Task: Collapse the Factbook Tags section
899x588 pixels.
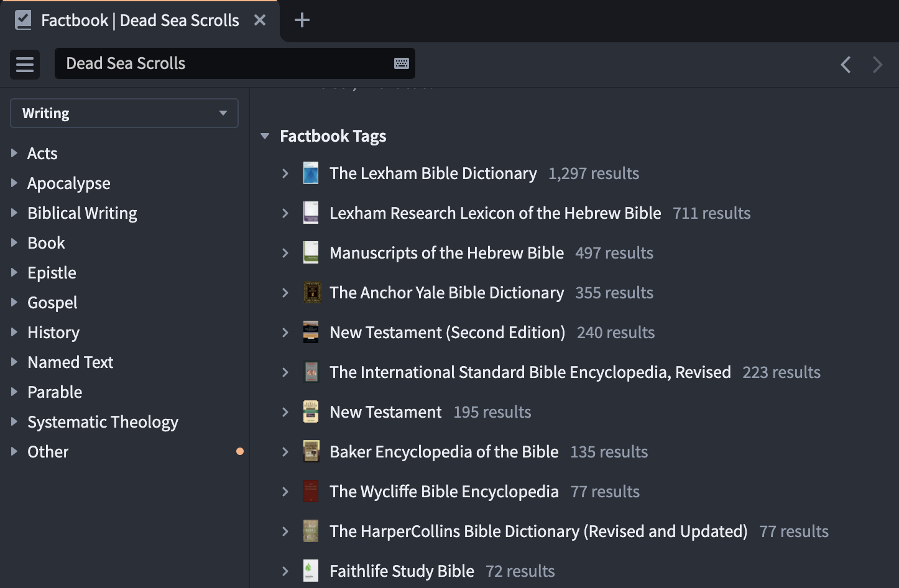Action: coord(265,136)
